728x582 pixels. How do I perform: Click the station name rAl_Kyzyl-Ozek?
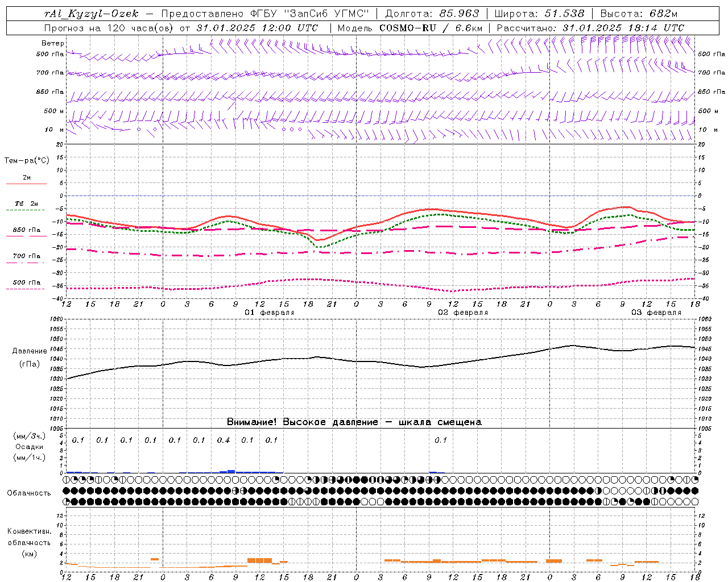point(92,14)
